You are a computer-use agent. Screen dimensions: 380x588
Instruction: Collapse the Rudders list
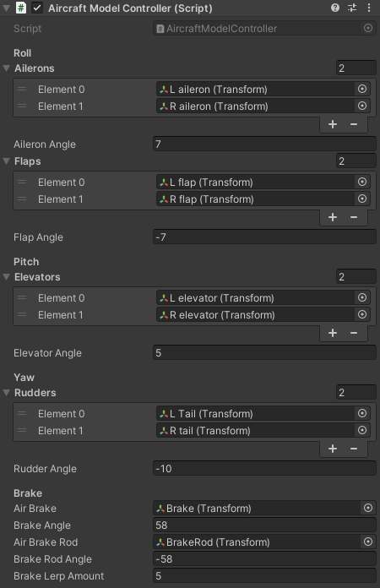pyautogui.click(x=7, y=393)
